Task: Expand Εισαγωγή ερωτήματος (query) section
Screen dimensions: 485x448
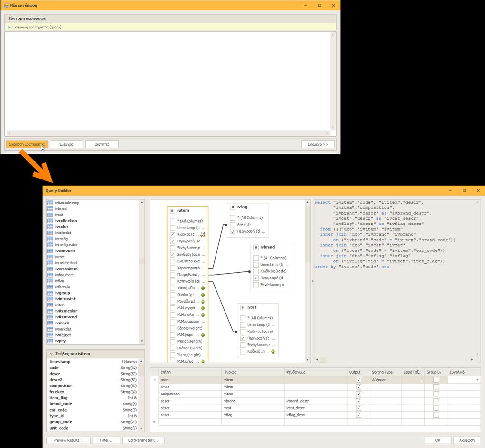Action: click(x=9, y=27)
